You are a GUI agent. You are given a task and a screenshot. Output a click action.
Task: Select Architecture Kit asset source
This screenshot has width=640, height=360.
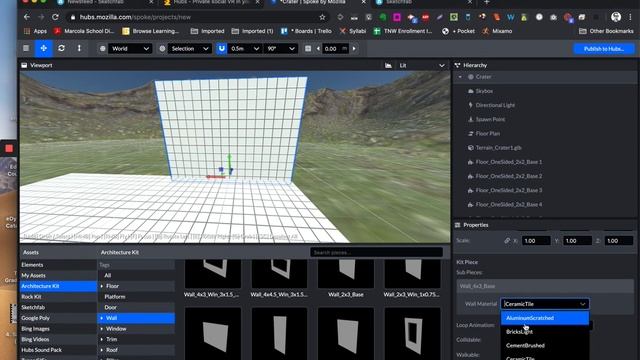[58, 286]
